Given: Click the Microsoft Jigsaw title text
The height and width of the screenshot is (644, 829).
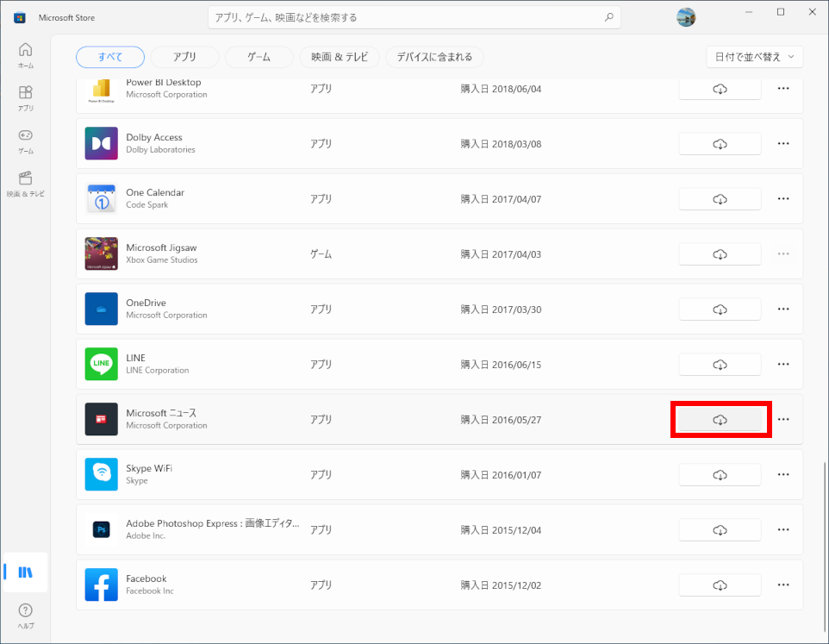Looking at the screenshot, I should pos(161,248).
